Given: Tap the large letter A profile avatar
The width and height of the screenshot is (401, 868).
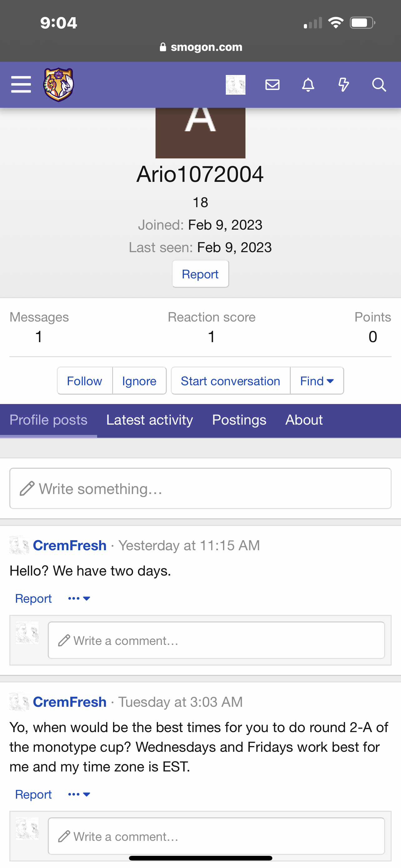Looking at the screenshot, I should [x=200, y=133].
